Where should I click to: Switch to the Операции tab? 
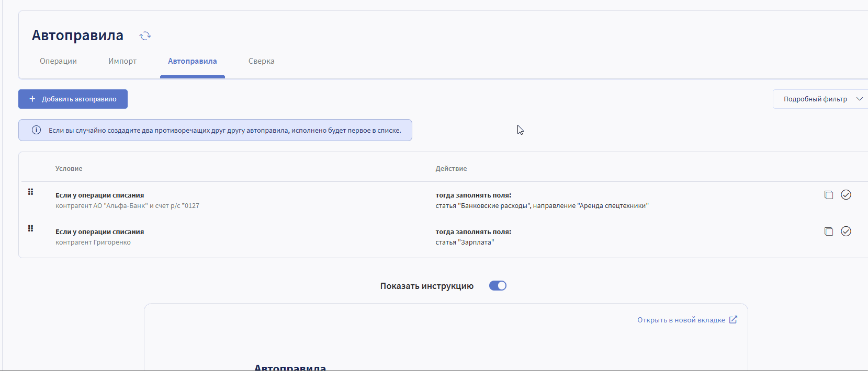58,61
